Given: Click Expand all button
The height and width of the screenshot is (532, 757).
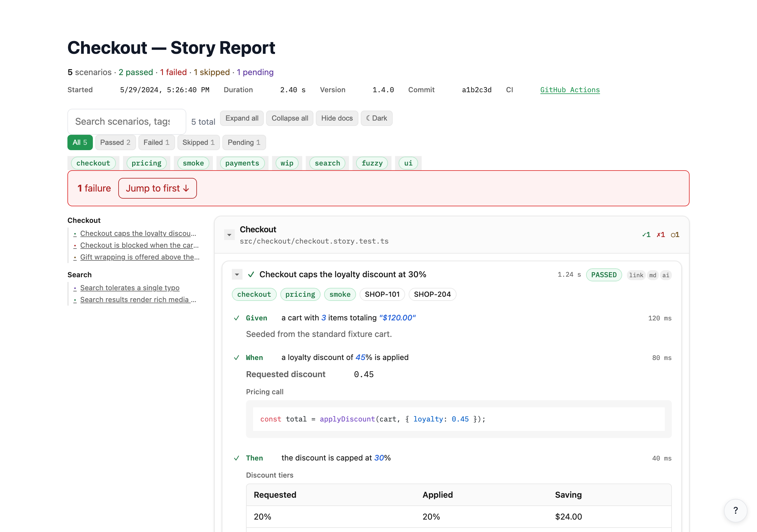Looking at the screenshot, I should click(242, 118).
